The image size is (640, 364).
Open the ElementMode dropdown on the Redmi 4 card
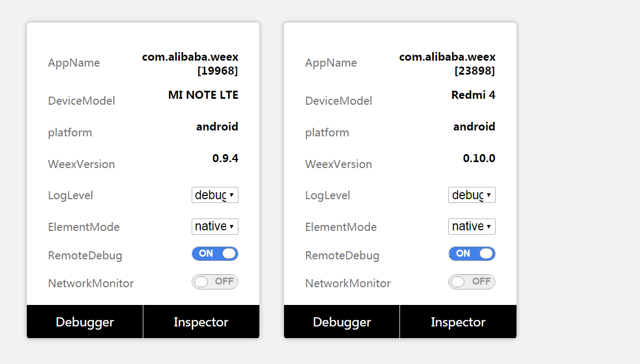[x=471, y=227]
